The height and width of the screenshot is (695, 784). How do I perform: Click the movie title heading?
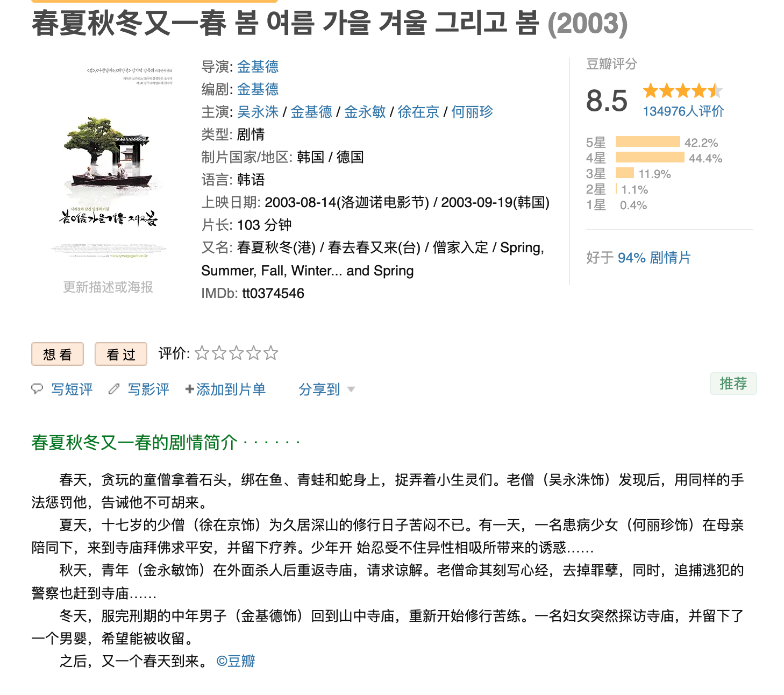pyautogui.click(x=330, y=24)
